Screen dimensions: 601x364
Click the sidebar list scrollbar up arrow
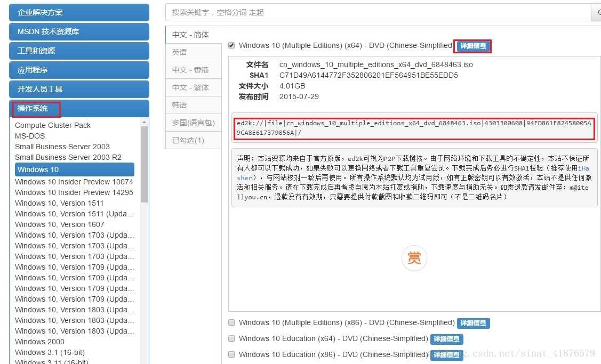tap(144, 122)
